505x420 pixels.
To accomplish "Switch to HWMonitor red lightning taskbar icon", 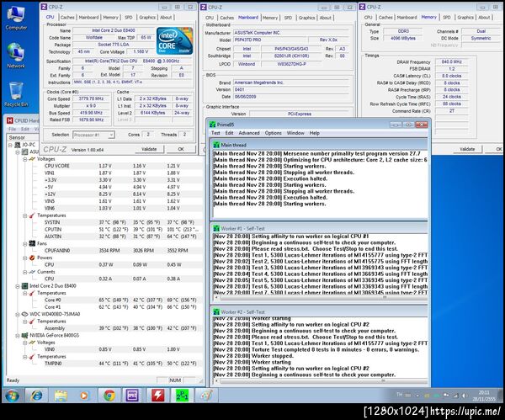I will click(x=158, y=396).
